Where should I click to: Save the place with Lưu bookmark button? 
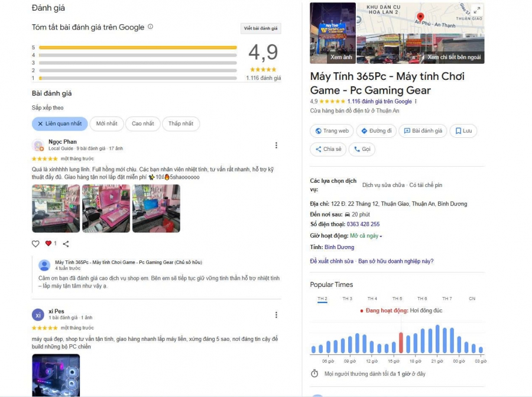click(463, 131)
